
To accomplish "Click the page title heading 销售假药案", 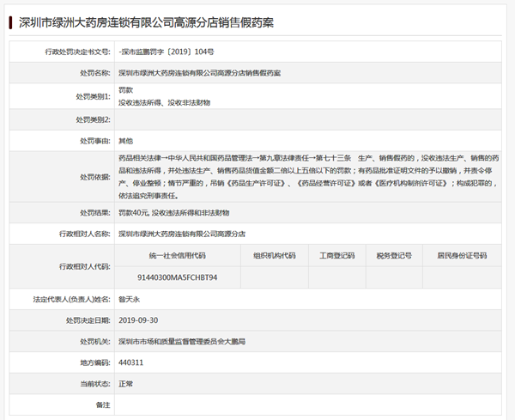I will [160, 20].
